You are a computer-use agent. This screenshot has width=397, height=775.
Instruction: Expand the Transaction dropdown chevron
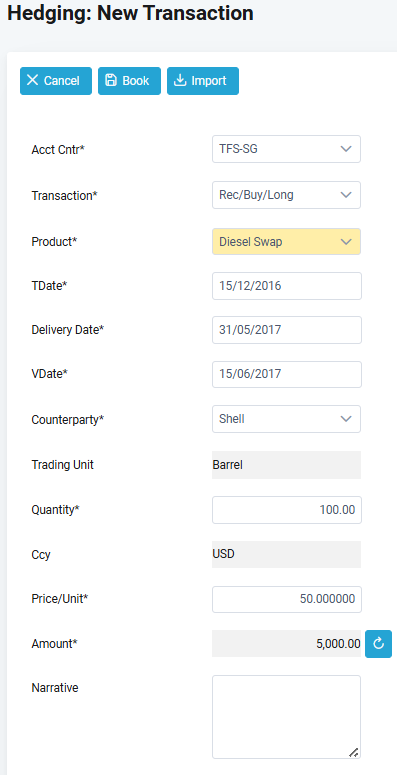click(346, 195)
